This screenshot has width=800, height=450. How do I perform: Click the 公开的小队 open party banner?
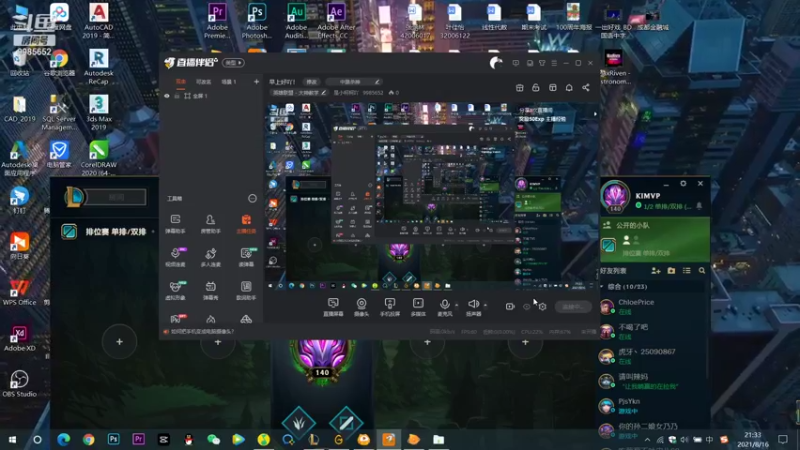click(x=655, y=239)
